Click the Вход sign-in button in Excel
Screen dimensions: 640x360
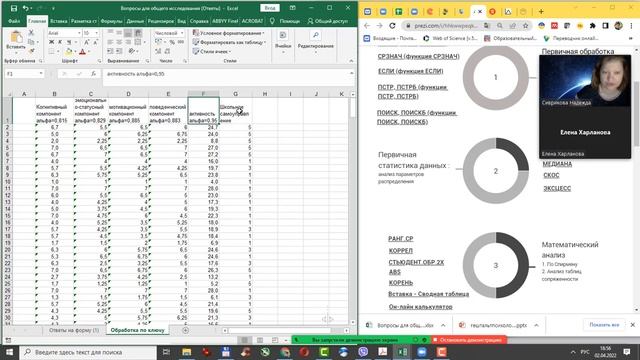(x=270, y=8)
